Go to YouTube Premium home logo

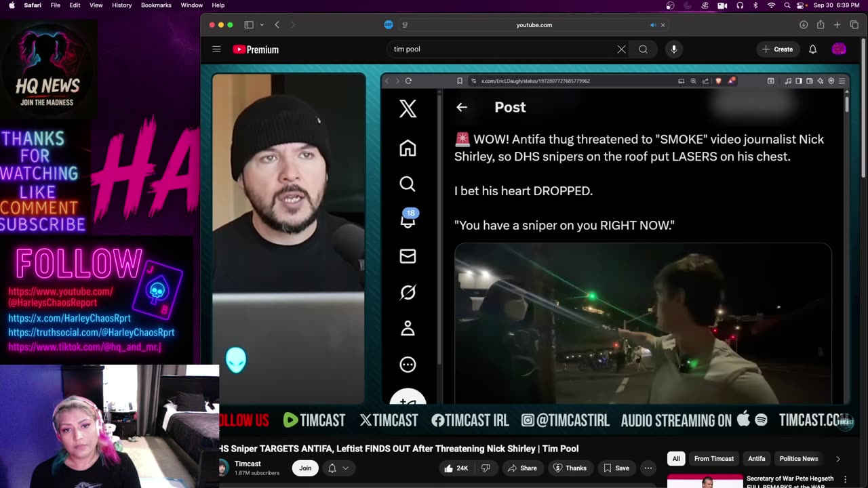(x=256, y=49)
